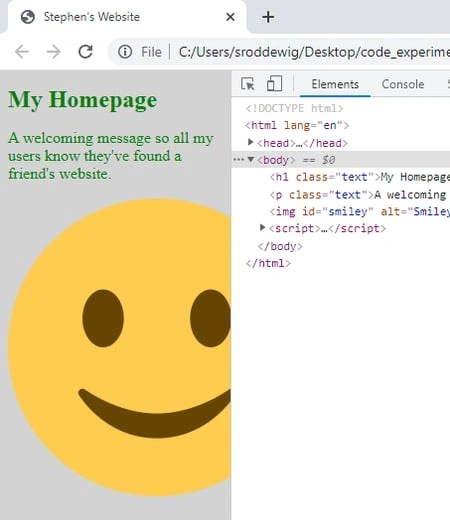This screenshot has height=520, width=450.
Task: Open the three-dot menu beside the body node
Action: click(x=238, y=160)
